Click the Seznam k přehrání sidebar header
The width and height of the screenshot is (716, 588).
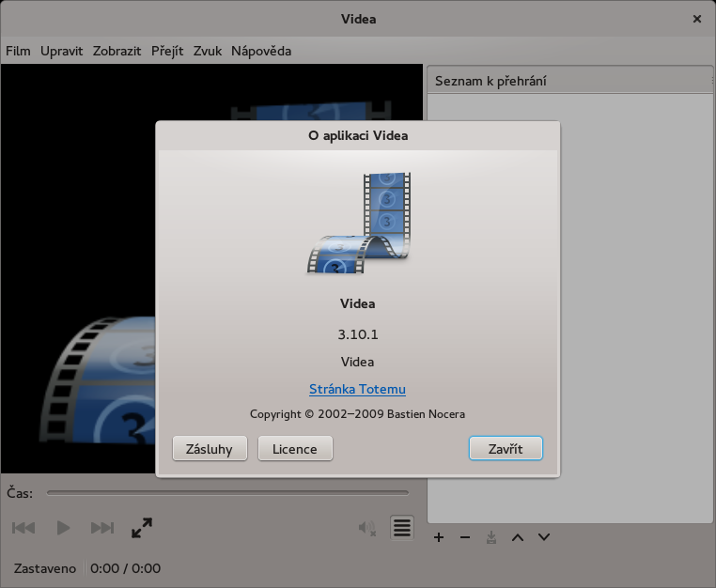(569, 81)
